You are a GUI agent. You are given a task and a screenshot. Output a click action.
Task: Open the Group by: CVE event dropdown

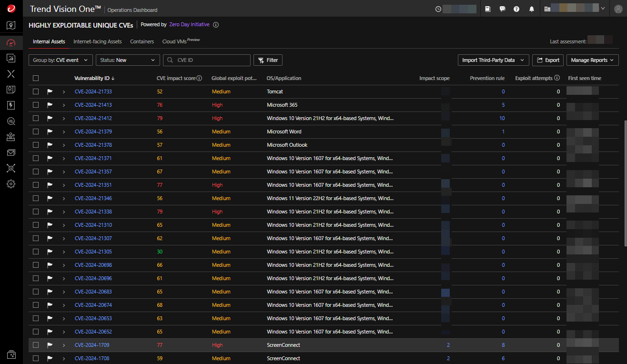tap(61, 60)
